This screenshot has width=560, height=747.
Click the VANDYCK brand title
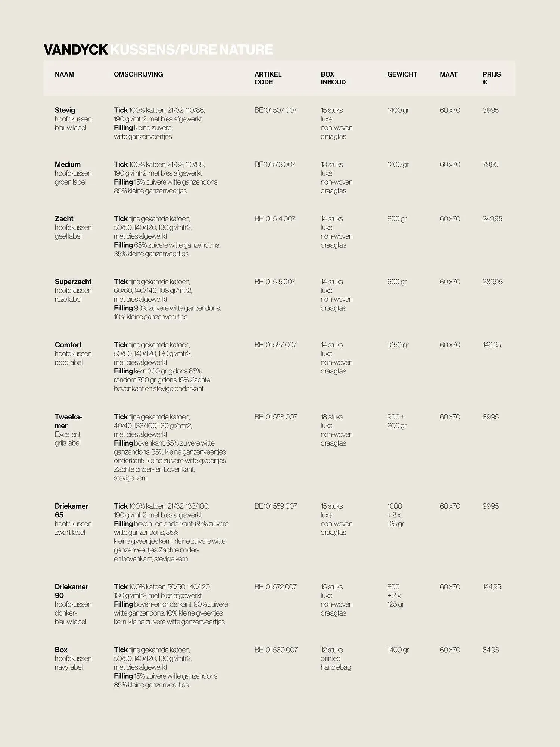(76, 50)
